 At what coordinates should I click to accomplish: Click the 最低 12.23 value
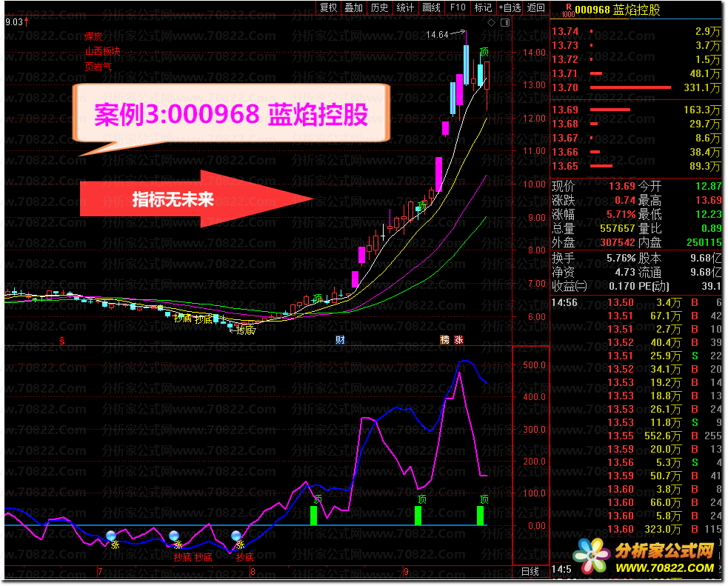click(709, 215)
